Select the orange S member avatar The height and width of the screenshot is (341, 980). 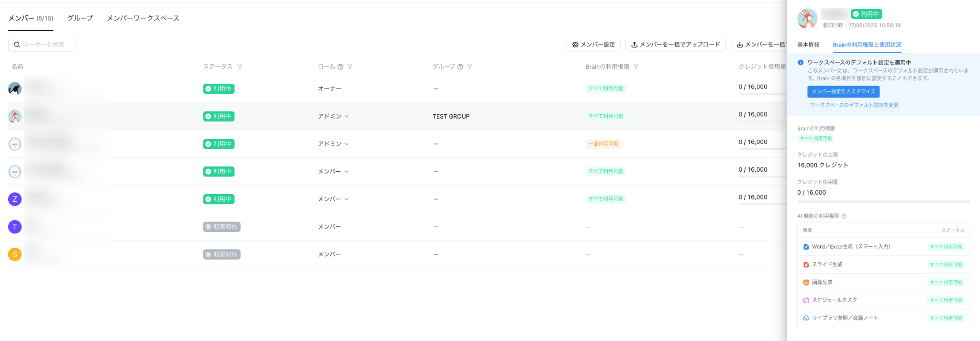pos(15,254)
